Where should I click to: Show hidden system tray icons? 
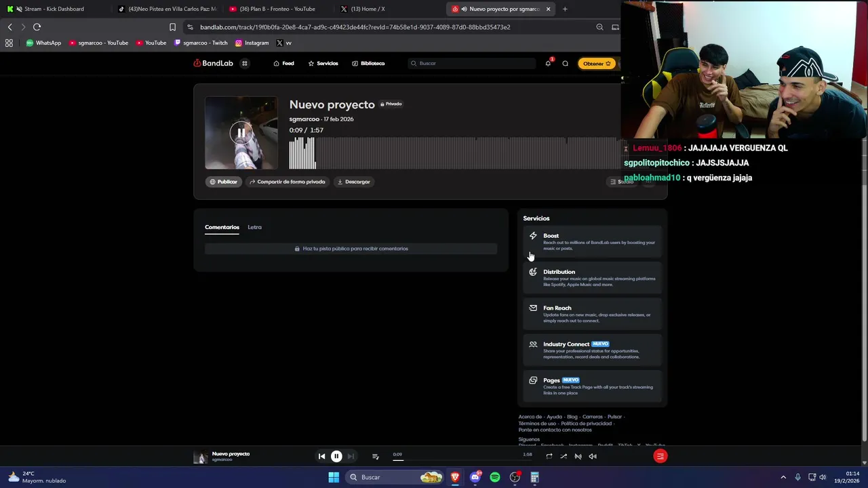[783, 477]
